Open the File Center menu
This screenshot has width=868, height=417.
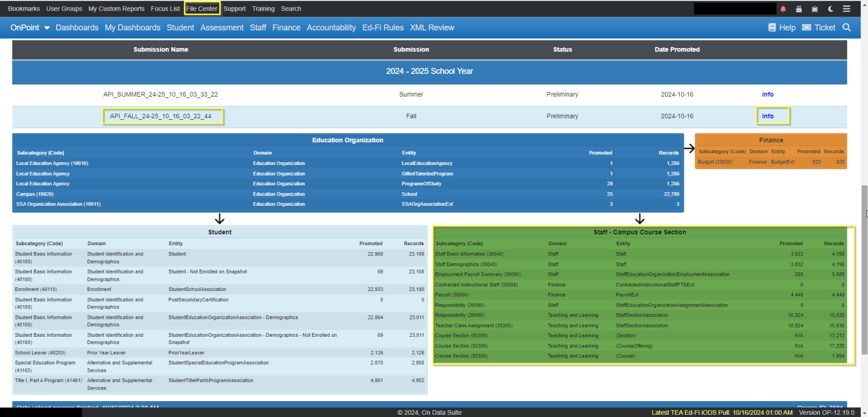(202, 8)
